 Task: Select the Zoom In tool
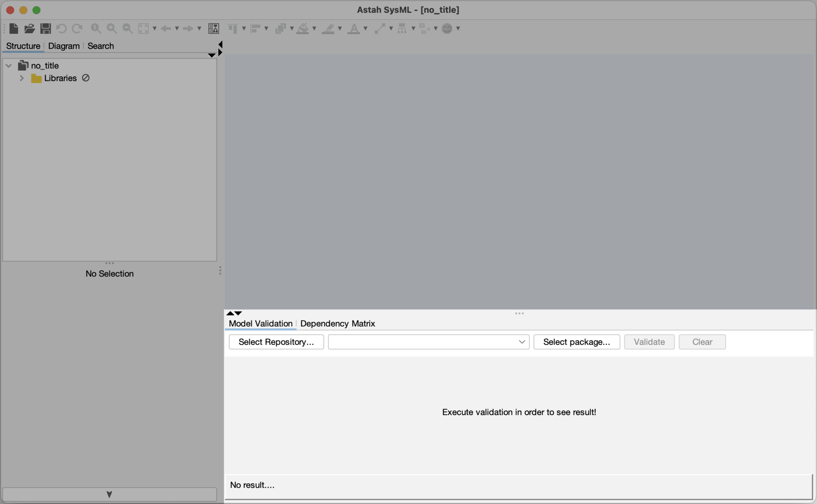(112, 28)
